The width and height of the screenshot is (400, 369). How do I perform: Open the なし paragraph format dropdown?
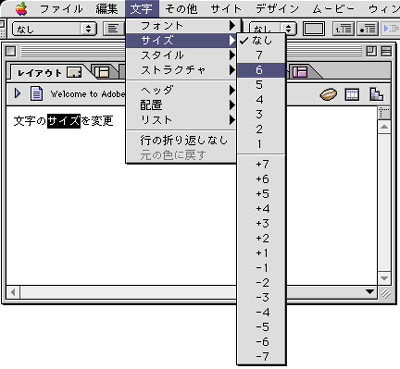coord(54,29)
